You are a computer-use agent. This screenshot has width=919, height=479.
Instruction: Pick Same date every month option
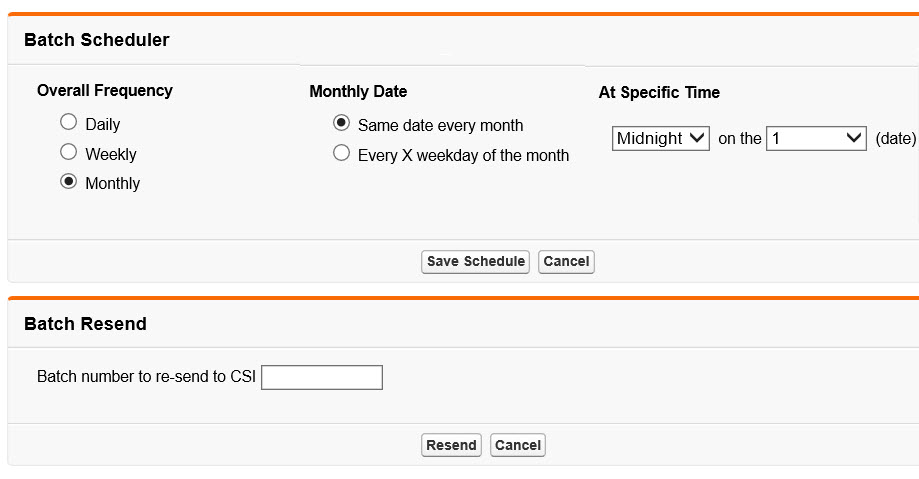click(x=341, y=124)
